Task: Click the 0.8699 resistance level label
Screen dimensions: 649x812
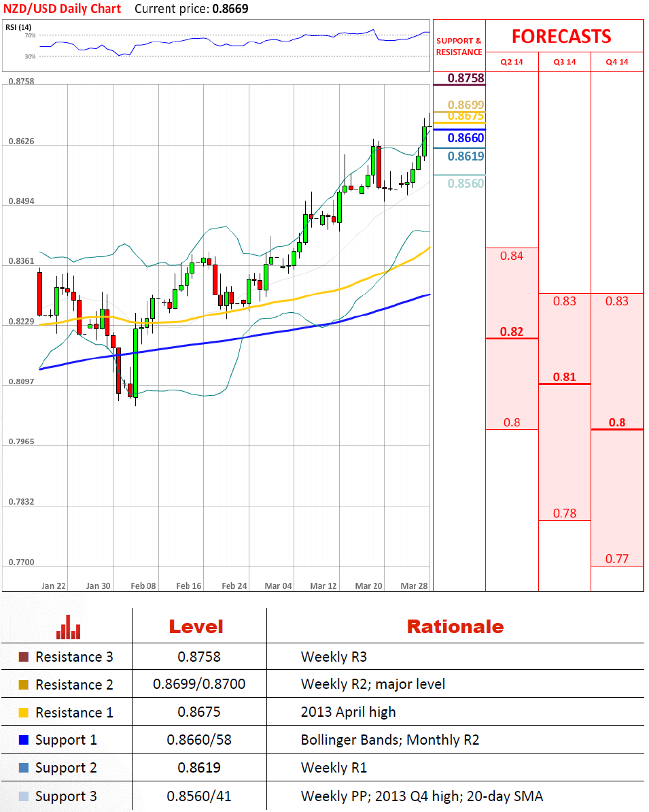Action: [x=466, y=105]
